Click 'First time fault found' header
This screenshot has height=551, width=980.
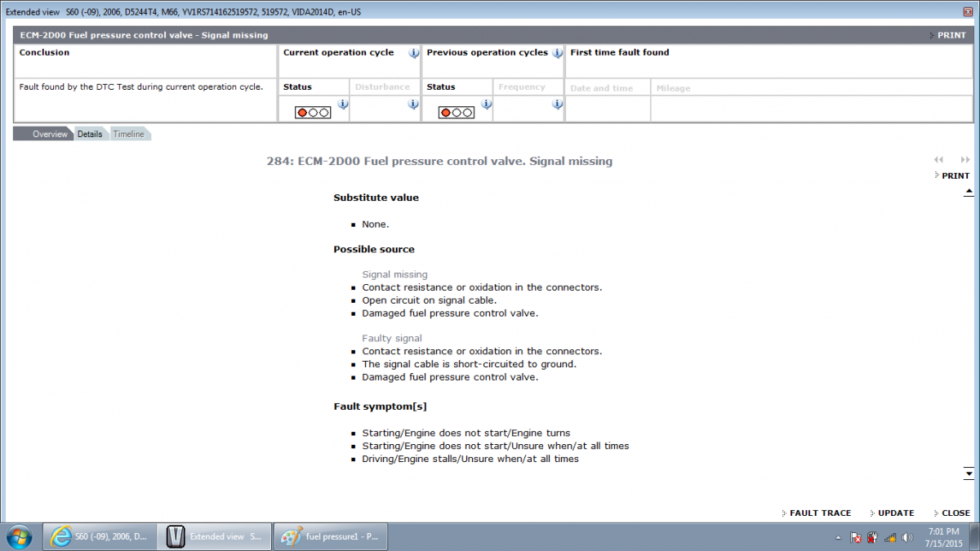pos(620,52)
